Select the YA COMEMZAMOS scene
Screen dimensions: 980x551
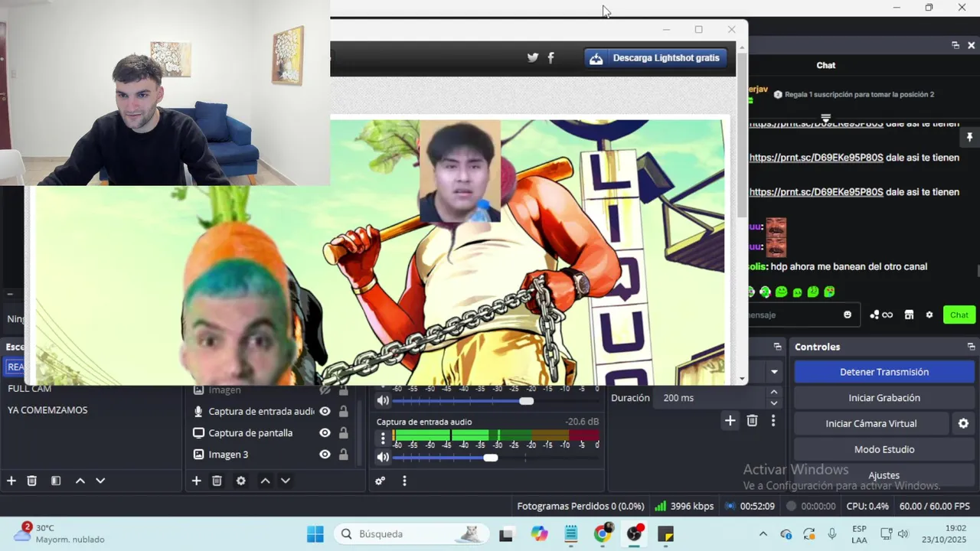coord(47,410)
